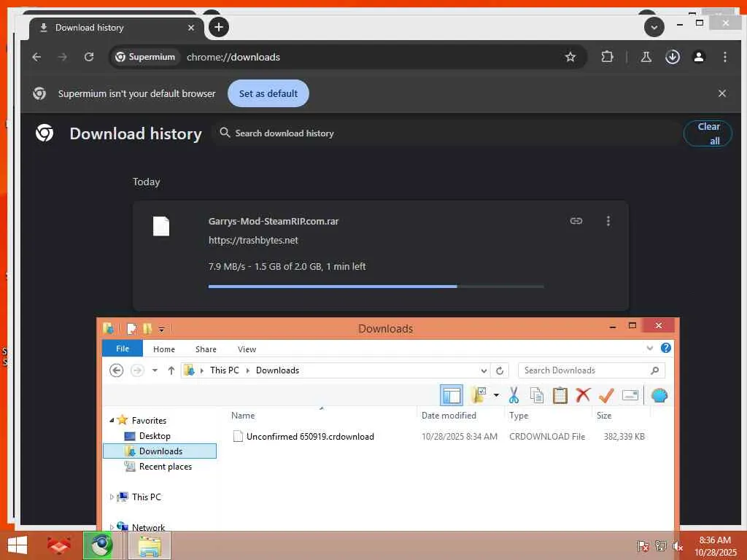The height and width of the screenshot is (560, 747).
Task: Expand This PC tree node
Action: click(x=112, y=497)
